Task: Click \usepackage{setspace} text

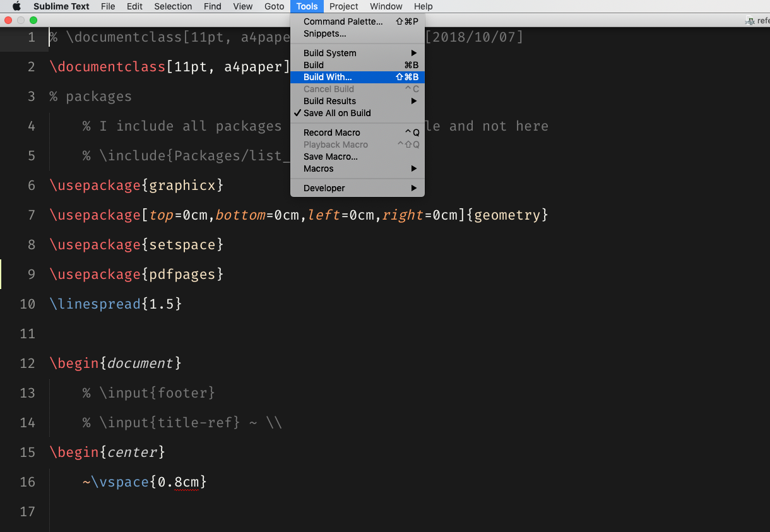Action: pos(136,245)
